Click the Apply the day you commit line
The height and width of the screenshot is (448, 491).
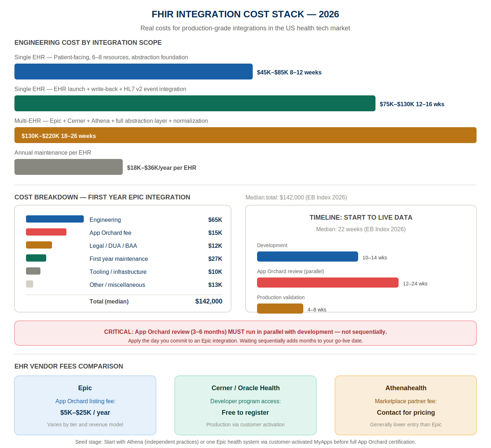coord(245,341)
